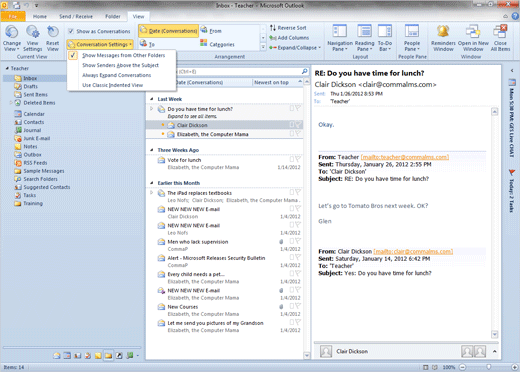
Task: Click the reading pane scroll down arrow
Action: [495, 334]
